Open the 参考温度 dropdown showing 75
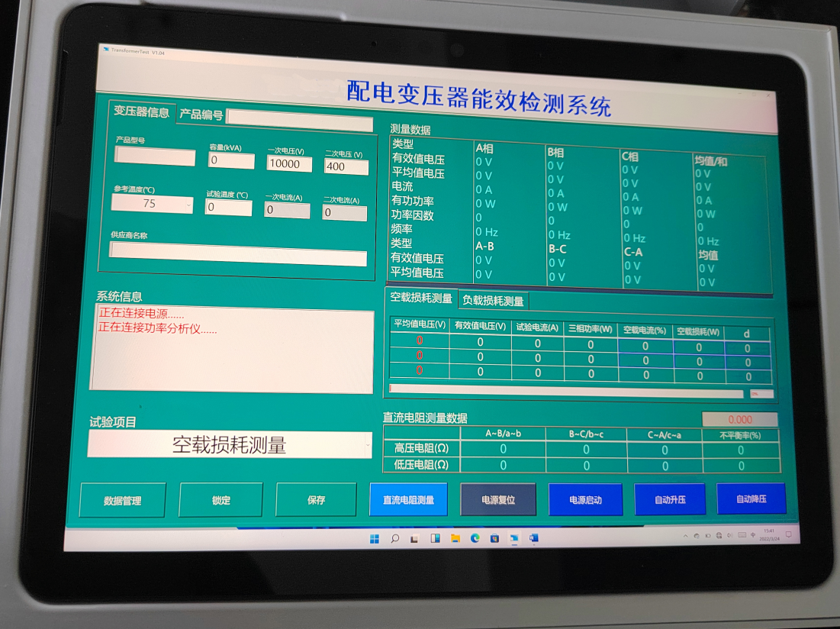Viewport: 840px width, 629px height. 151,204
